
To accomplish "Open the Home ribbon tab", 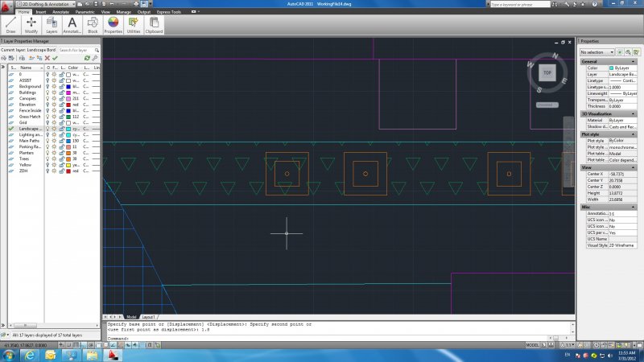I will tap(24, 12).
